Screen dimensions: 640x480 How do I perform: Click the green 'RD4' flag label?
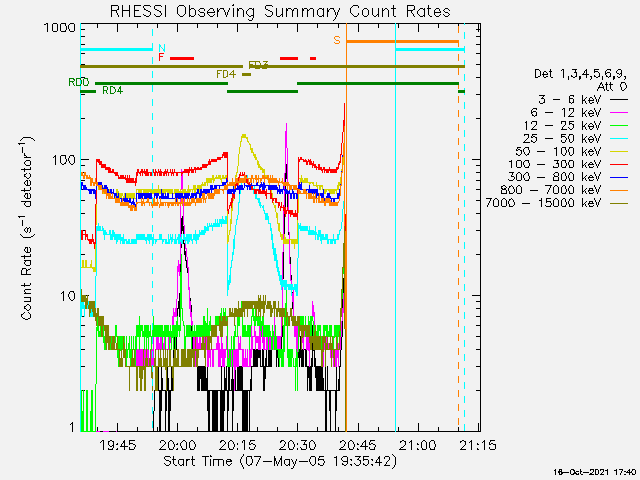point(112,91)
